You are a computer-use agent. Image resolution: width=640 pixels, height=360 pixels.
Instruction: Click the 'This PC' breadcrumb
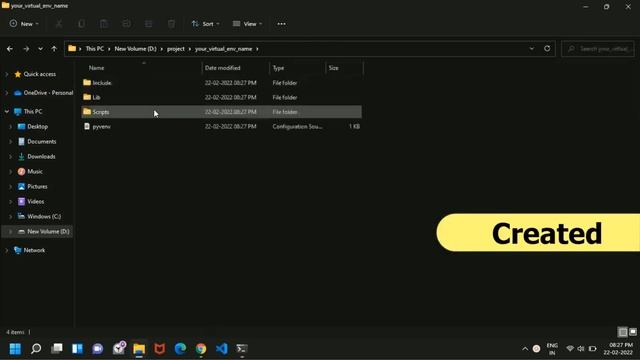click(x=94, y=49)
